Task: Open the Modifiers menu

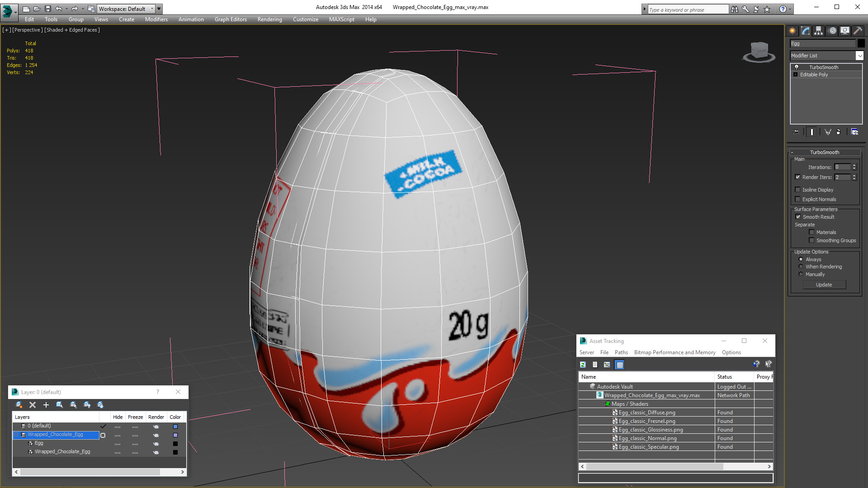Action: pos(156,19)
